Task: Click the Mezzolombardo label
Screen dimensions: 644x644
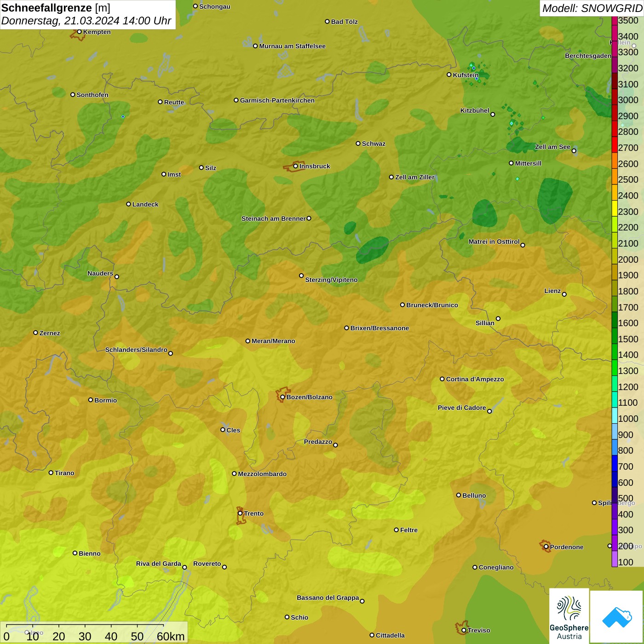Action: (262, 474)
